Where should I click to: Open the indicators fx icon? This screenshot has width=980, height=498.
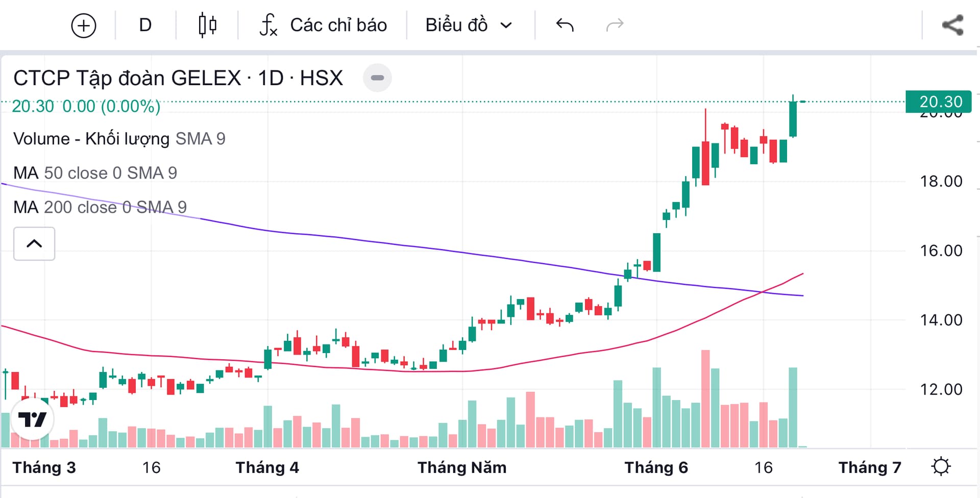pos(268,26)
